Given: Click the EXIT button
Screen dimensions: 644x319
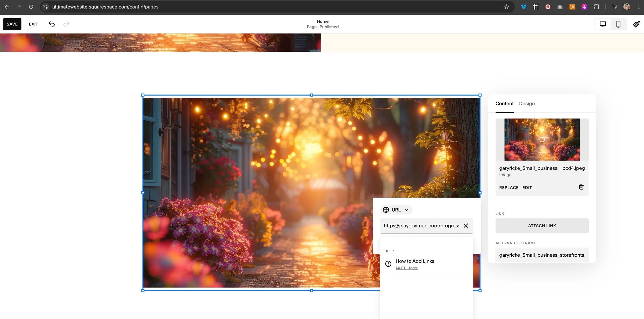Looking at the screenshot, I should [x=33, y=24].
